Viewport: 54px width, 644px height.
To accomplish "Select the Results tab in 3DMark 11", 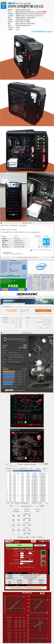I will [15, 304].
